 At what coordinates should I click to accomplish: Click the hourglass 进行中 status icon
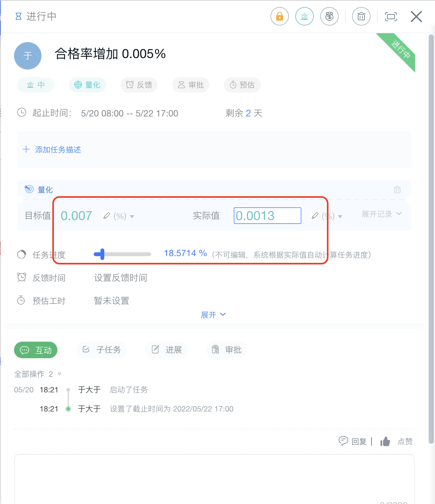pos(18,16)
